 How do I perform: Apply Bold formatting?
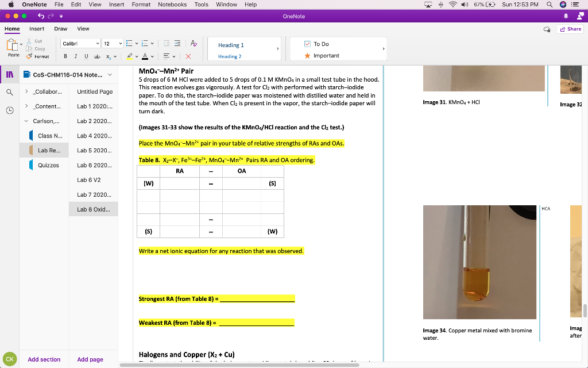coord(65,56)
